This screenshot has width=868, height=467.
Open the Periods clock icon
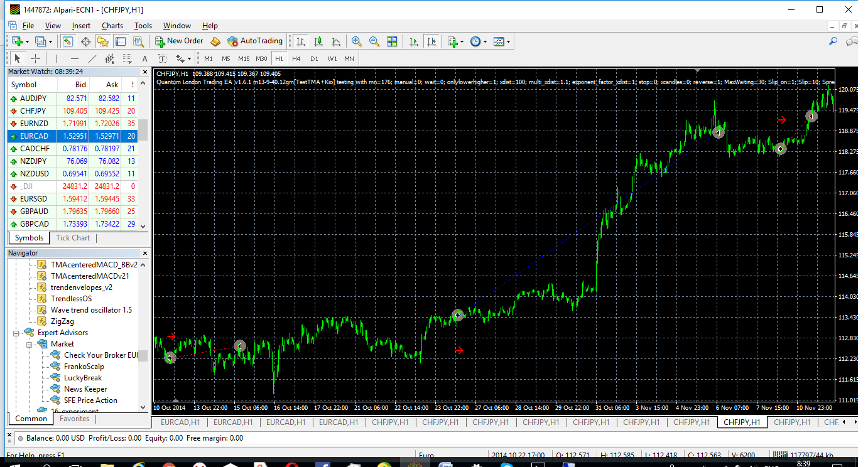pyautogui.click(x=475, y=41)
